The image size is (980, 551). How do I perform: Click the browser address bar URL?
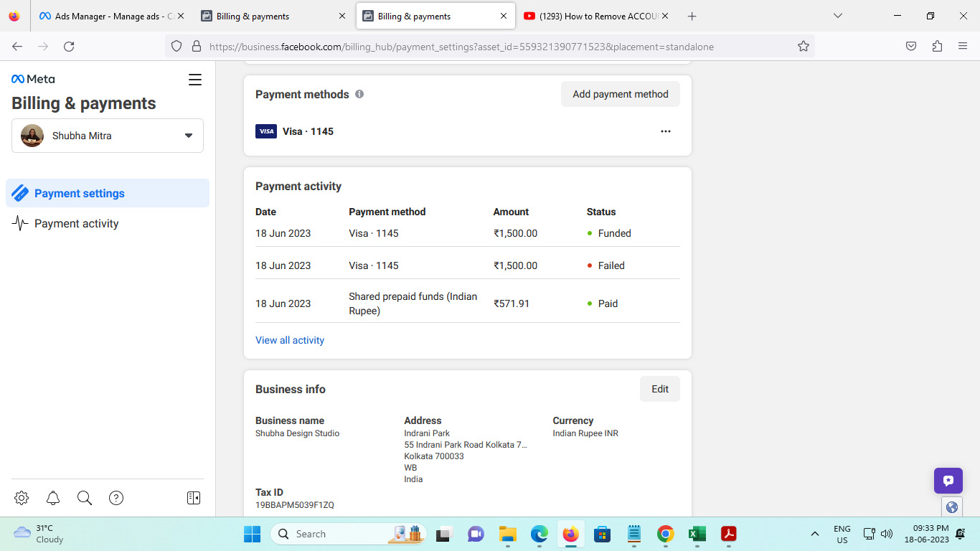point(459,47)
